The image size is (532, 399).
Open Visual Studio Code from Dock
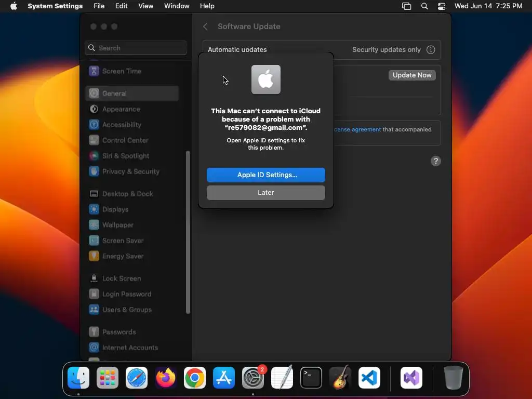pyautogui.click(x=369, y=378)
